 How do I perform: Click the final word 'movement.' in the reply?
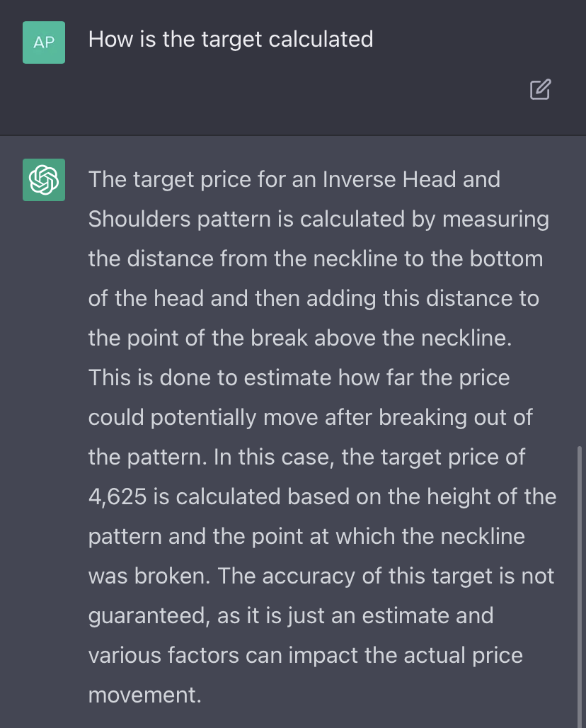pos(145,695)
